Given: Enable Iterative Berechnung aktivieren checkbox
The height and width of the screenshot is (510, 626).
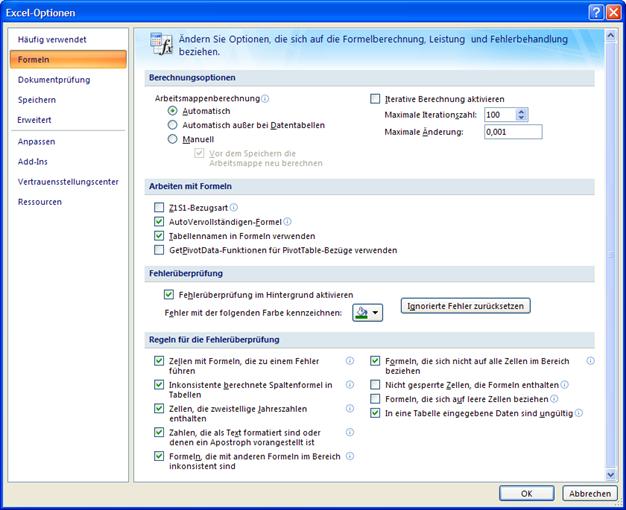Looking at the screenshot, I should (x=376, y=99).
